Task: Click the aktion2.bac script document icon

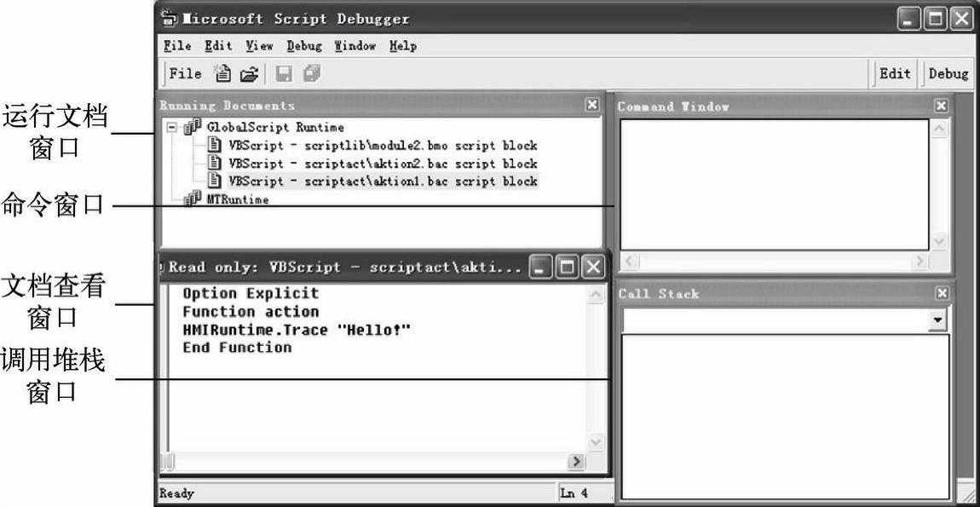Action: [x=215, y=163]
